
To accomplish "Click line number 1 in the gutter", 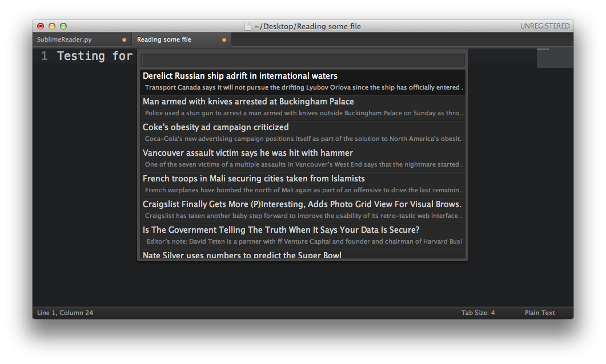I will (x=45, y=56).
